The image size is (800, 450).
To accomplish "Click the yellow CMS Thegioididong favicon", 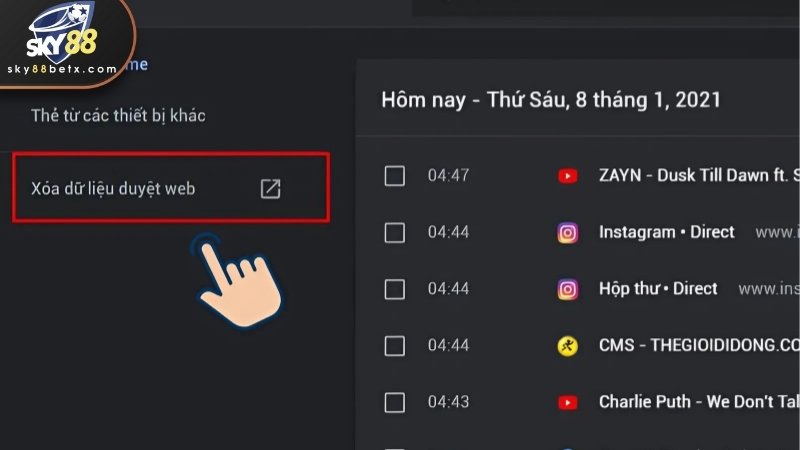I will click(x=567, y=346).
